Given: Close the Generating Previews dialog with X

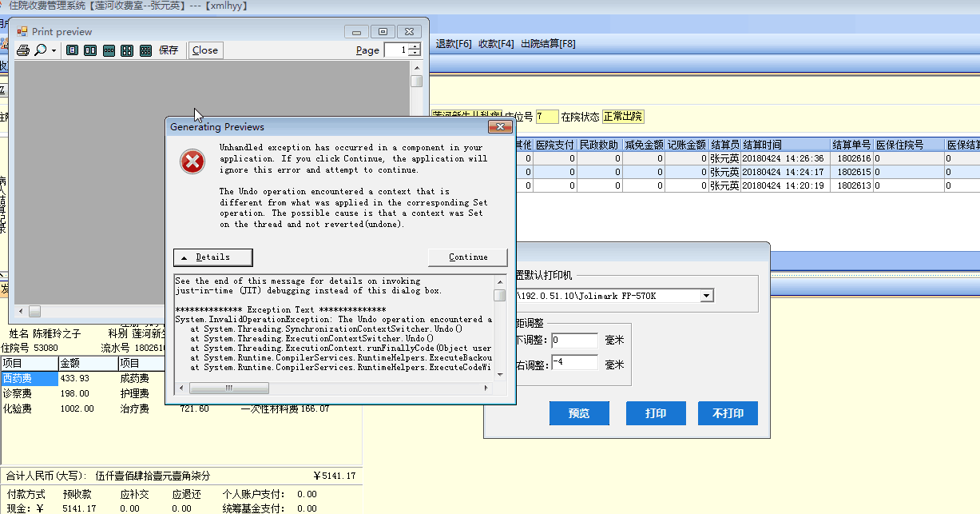Looking at the screenshot, I should point(500,127).
